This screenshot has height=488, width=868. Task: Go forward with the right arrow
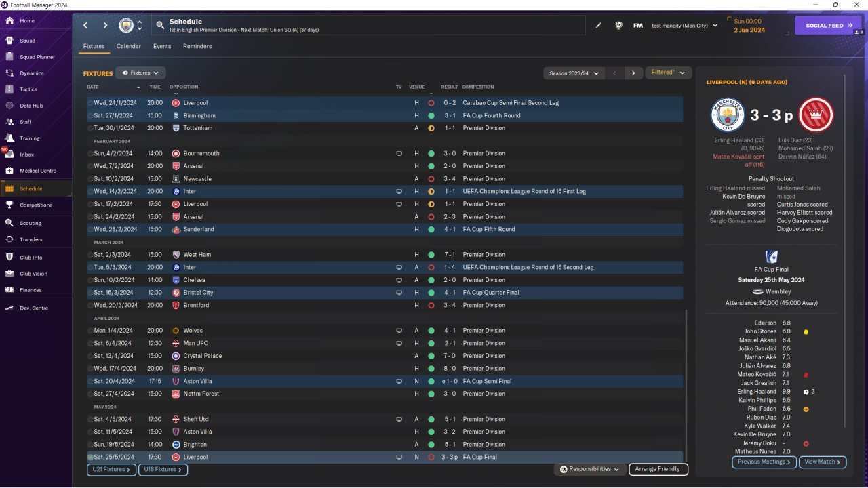pos(105,26)
